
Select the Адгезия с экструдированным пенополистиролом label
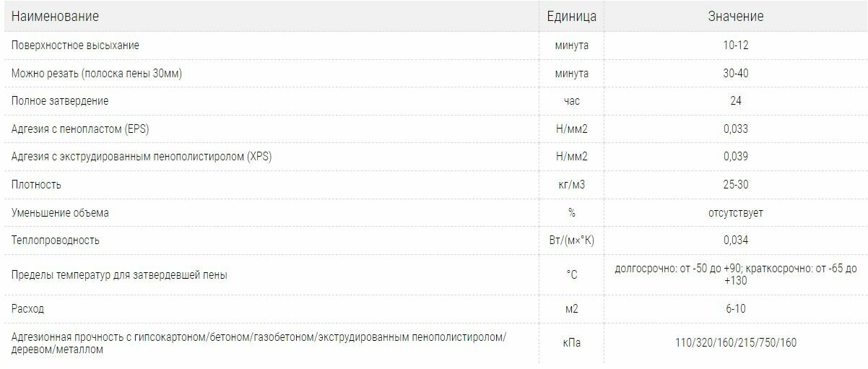[x=142, y=156]
